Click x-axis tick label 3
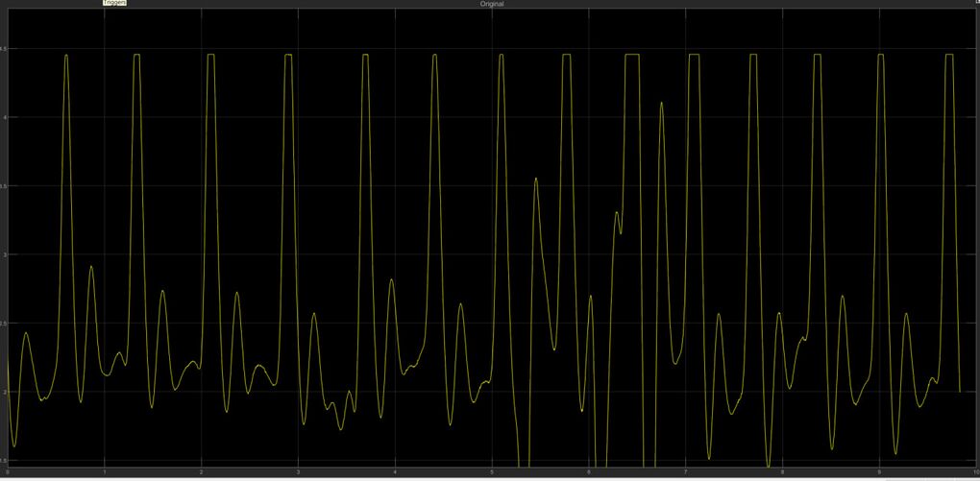The image size is (980, 481). (298, 472)
